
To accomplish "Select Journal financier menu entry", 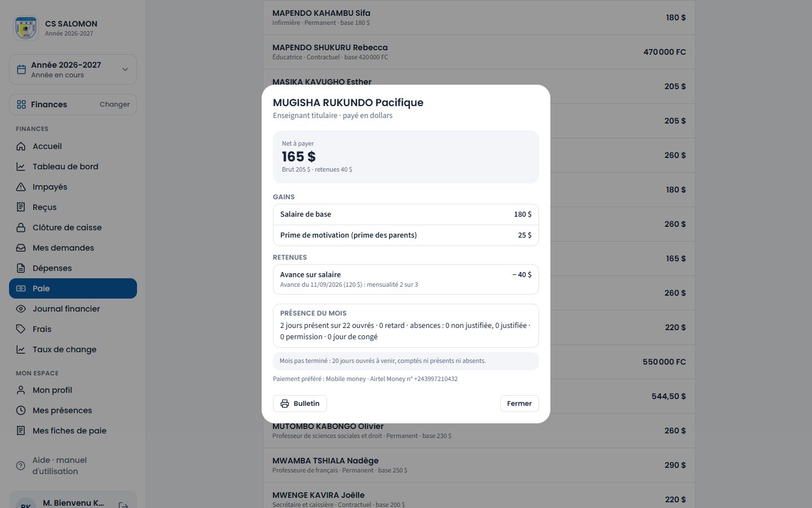I will point(73,309).
